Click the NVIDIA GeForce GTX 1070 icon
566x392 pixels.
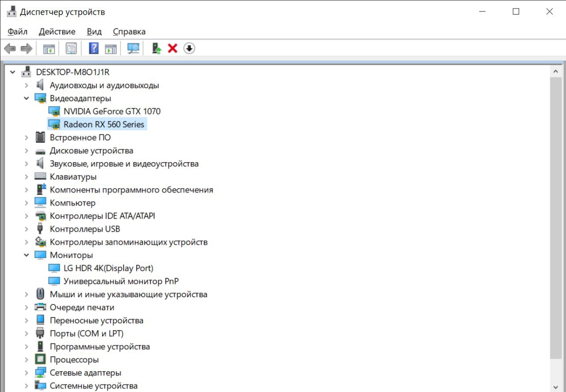pos(54,111)
